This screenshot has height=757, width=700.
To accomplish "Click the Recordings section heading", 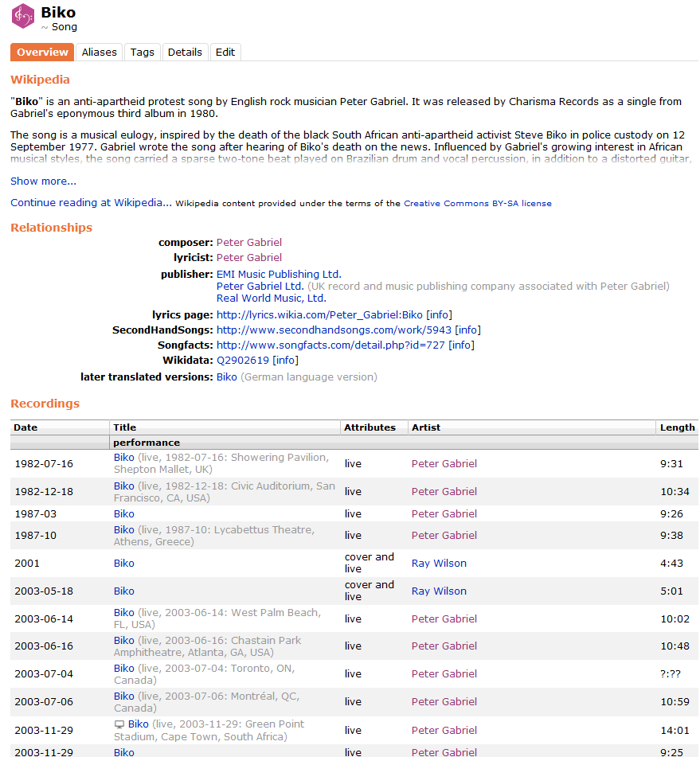I will pyautogui.click(x=45, y=404).
